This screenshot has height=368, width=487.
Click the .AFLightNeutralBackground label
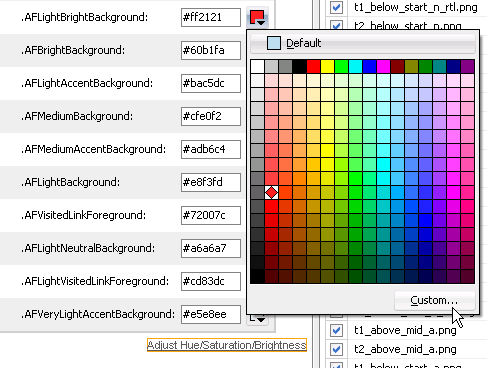click(x=88, y=248)
